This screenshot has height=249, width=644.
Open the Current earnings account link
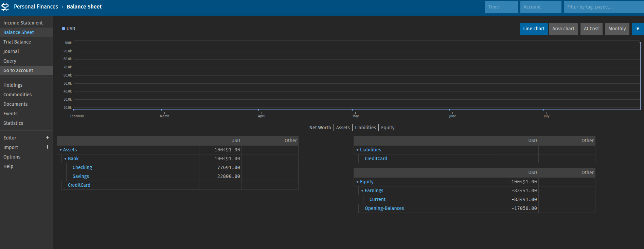[377, 199]
